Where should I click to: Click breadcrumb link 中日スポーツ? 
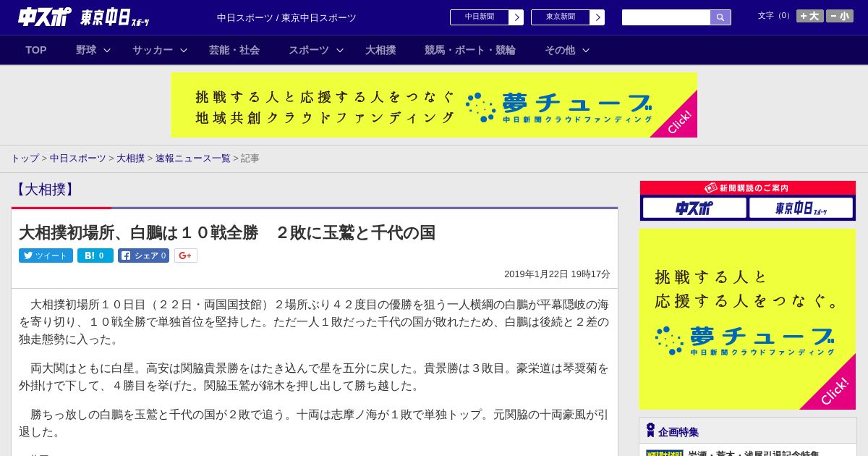[x=78, y=158]
